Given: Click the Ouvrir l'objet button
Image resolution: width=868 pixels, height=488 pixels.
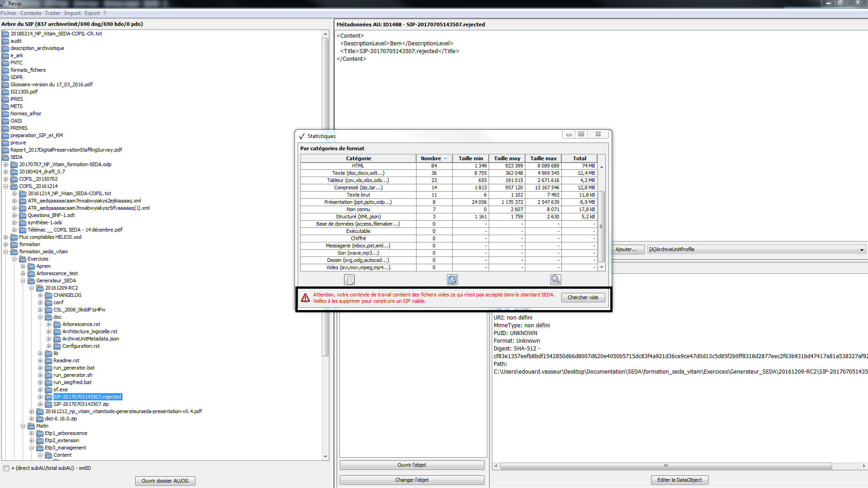Looking at the screenshot, I should pos(412,465).
